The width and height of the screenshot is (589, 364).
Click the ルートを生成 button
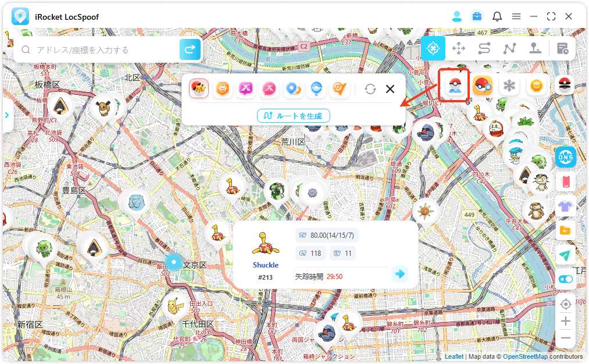pyautogui.click(x=294, y=116)
